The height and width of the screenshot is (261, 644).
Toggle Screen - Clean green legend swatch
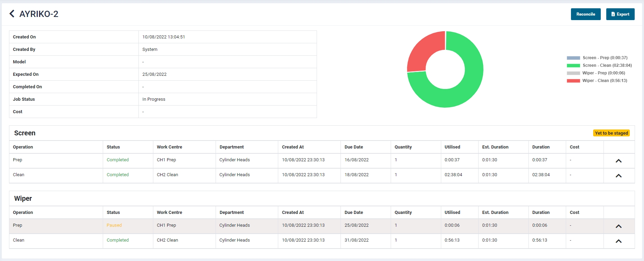click(573, 66)
